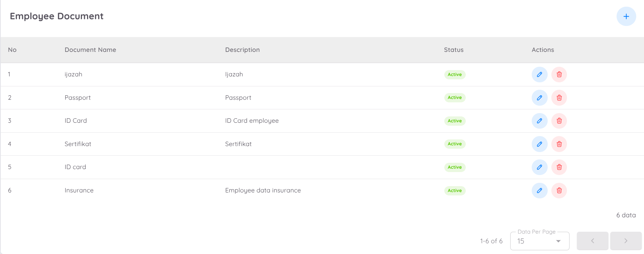Edit the ID card row number 5
This screenshot has width=644, height=254.
[x=539, y=167]
